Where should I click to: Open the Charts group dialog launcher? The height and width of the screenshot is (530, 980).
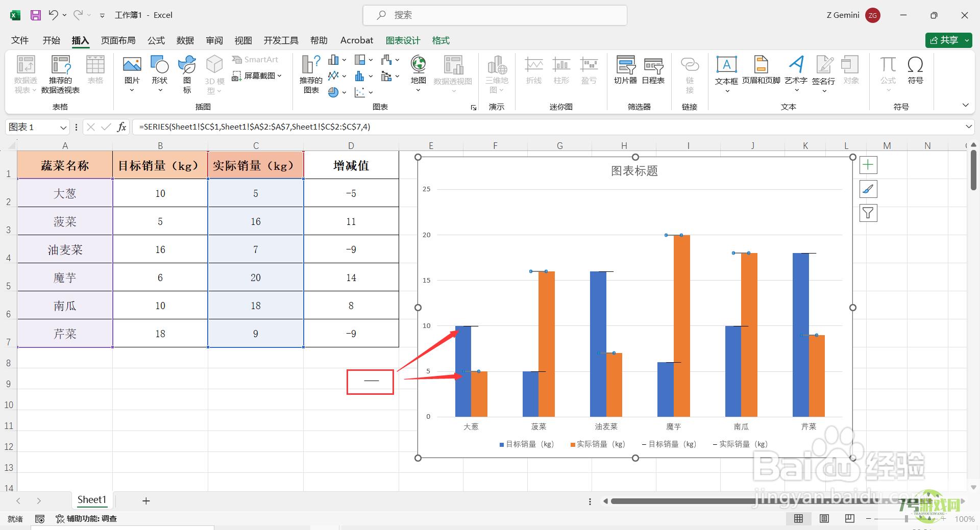(474, 108)
